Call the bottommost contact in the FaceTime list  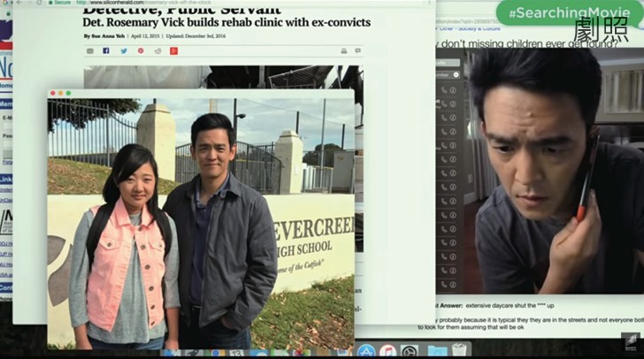[x=444, y=284]
